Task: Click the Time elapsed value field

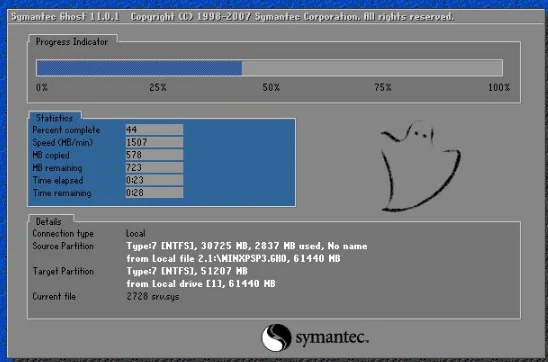Action: (x=154, y=180)
